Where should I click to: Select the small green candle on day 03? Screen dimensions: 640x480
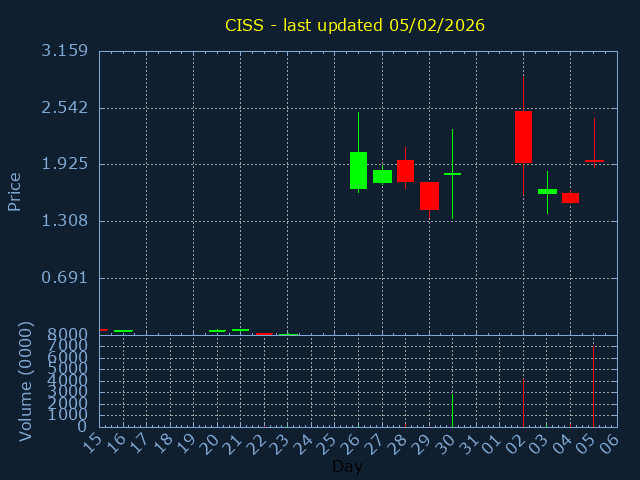point(547,191)
